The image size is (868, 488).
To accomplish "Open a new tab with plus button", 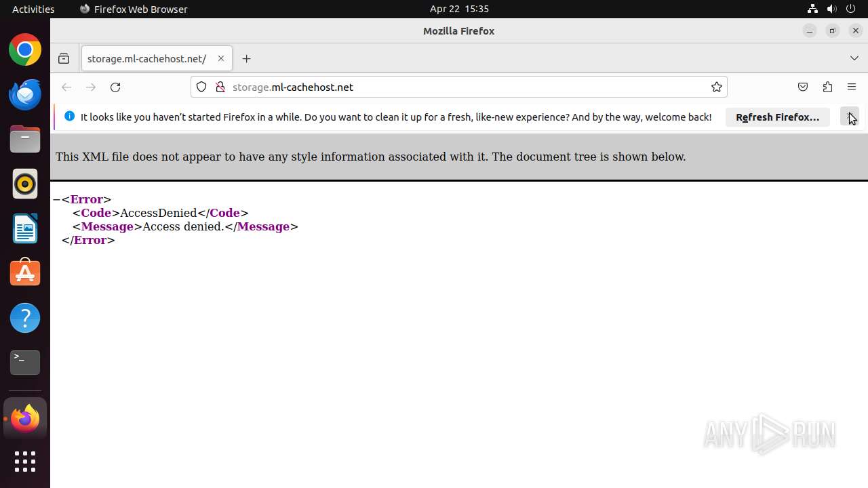I will click(247, 59).
